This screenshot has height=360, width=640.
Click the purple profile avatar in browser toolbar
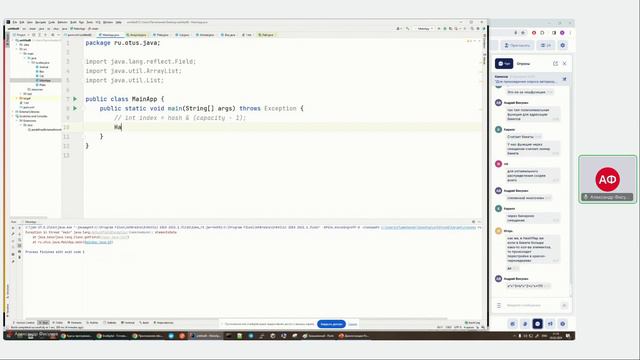(562, 33)
